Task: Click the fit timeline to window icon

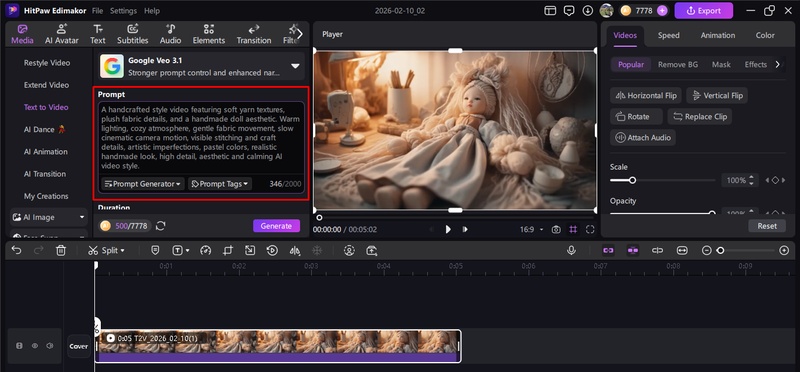Action: (x=682, y=251)
